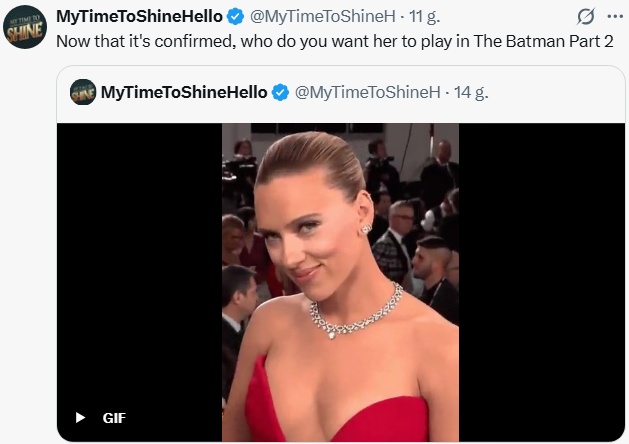The height and width of the screenshot is (444, 629).
Task: Click the quoted tweet's small profile avatar
Action: pos(82,92)
